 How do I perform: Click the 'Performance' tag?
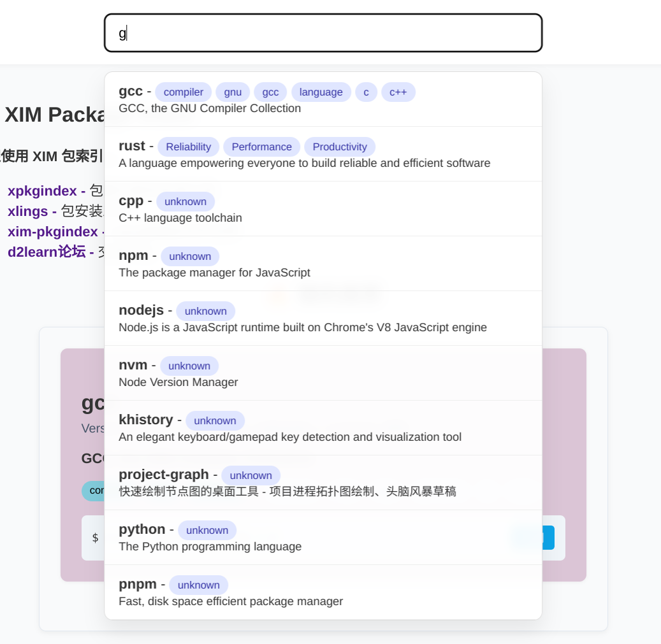[x=262, y=147]
